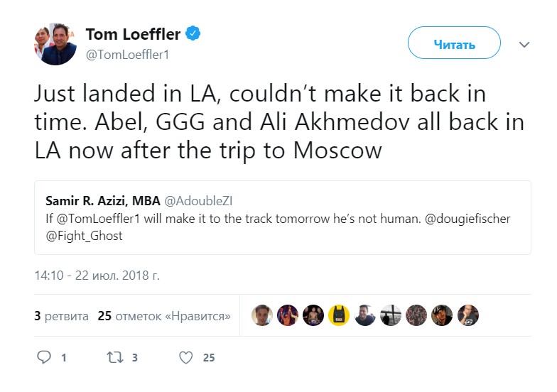Click the last liker avatar in row
The height and width of the screenshot is (392, 557).
click(x=467, y=315)
